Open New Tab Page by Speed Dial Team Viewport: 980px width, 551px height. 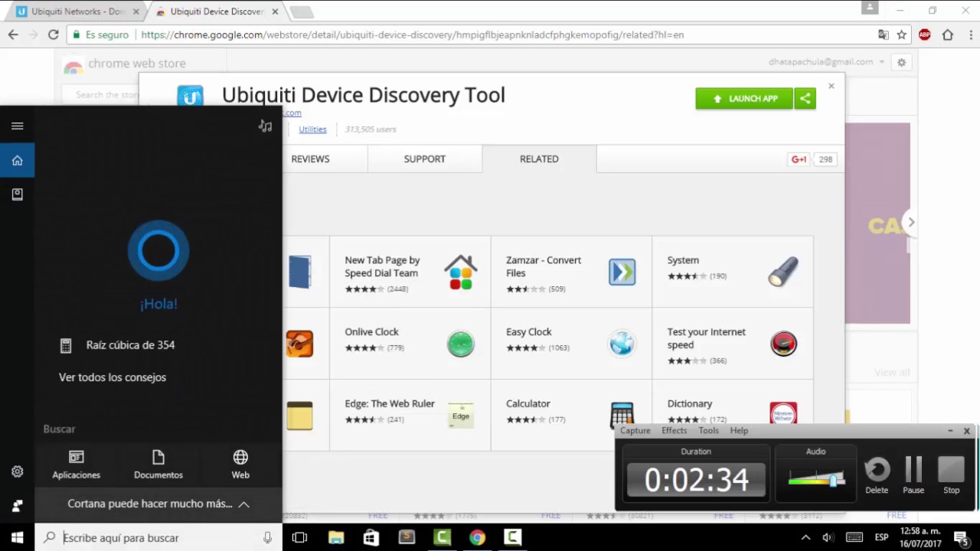410,272
